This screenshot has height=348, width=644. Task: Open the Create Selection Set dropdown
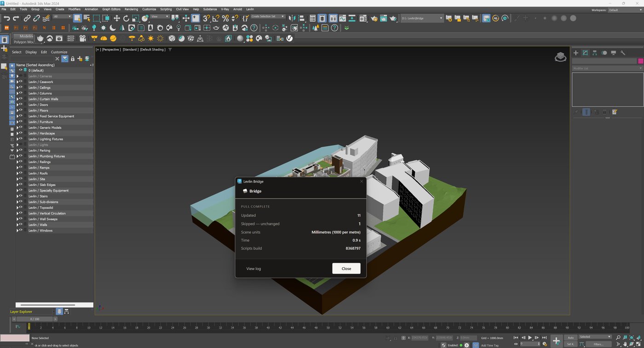(x=268, y=17)
